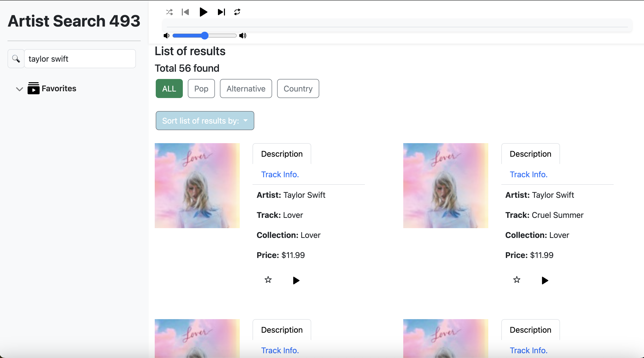Filter results by Alternative

coord(246,88)
